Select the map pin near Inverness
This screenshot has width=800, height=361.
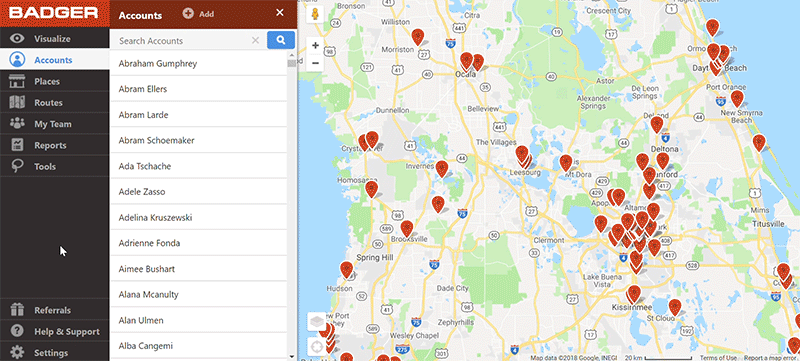point(442,169)
